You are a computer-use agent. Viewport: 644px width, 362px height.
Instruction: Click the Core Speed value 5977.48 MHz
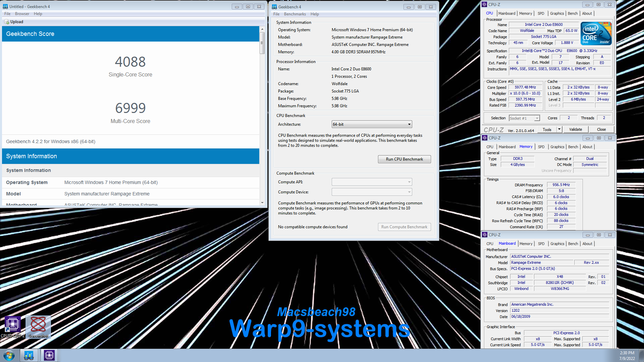pos(525,87)
